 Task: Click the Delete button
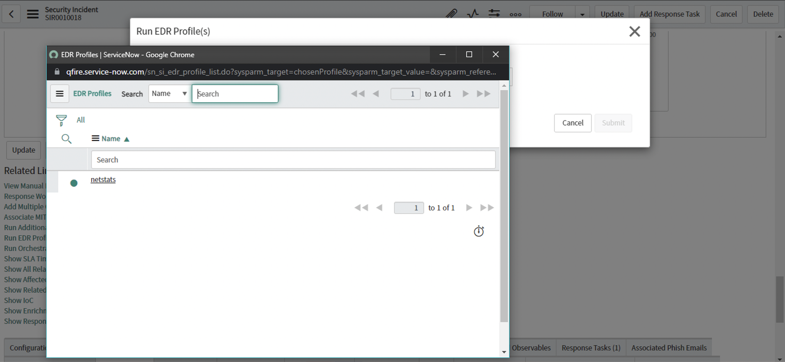(x=763, y=14)
